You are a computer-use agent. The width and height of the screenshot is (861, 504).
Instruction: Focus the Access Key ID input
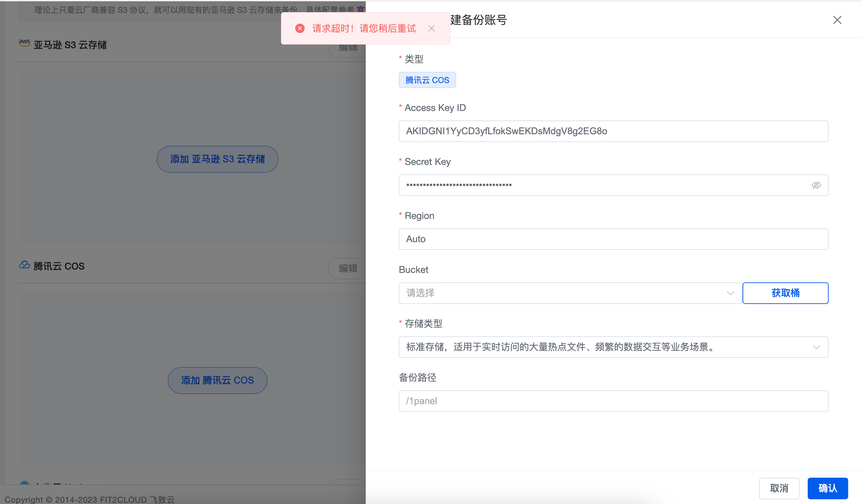[x=613, y=131]
